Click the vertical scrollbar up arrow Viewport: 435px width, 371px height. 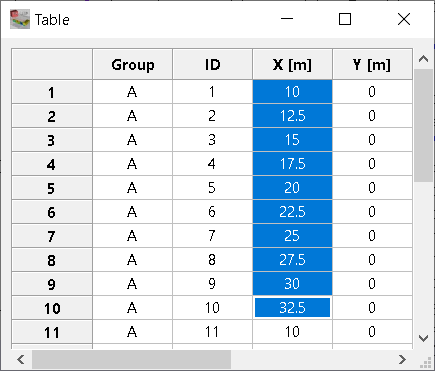coord(423,59)
